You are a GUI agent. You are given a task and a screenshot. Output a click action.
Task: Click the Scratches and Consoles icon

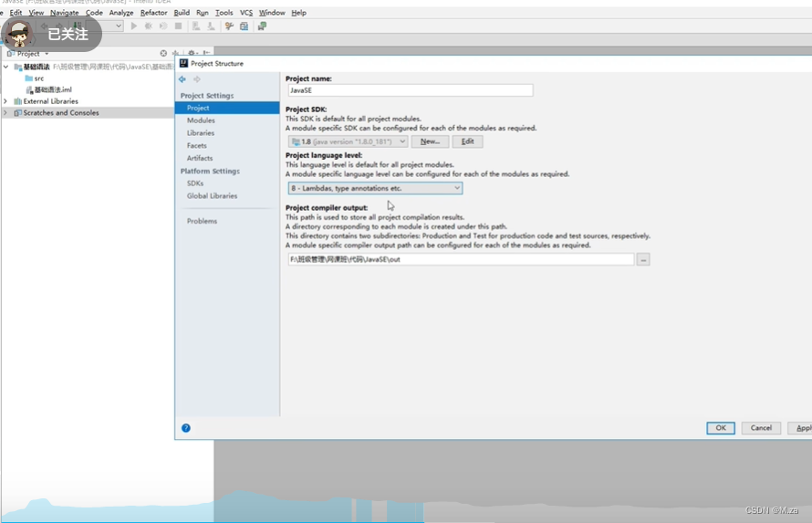tap(17, 113)
